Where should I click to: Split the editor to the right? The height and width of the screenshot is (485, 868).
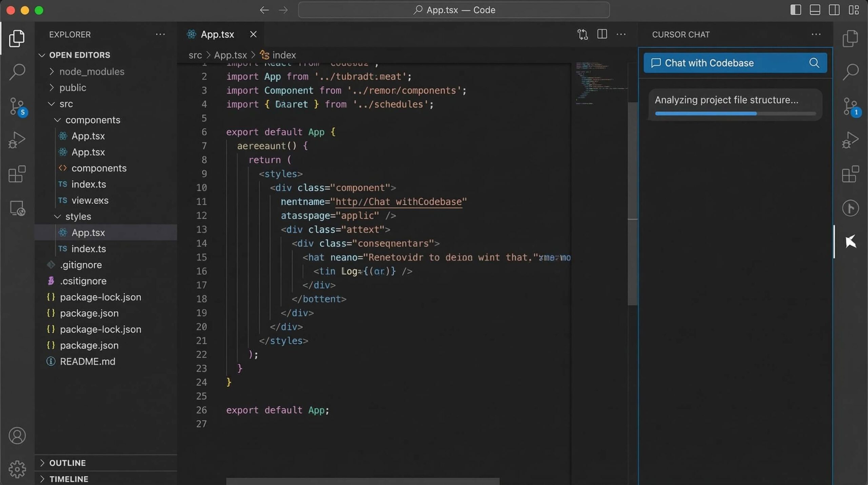[602, 34]
